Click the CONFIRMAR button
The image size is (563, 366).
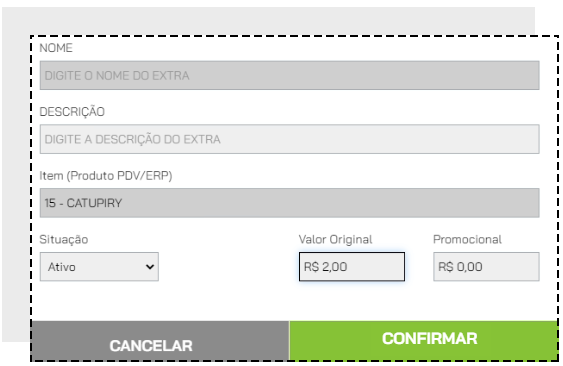click(424, 340)
